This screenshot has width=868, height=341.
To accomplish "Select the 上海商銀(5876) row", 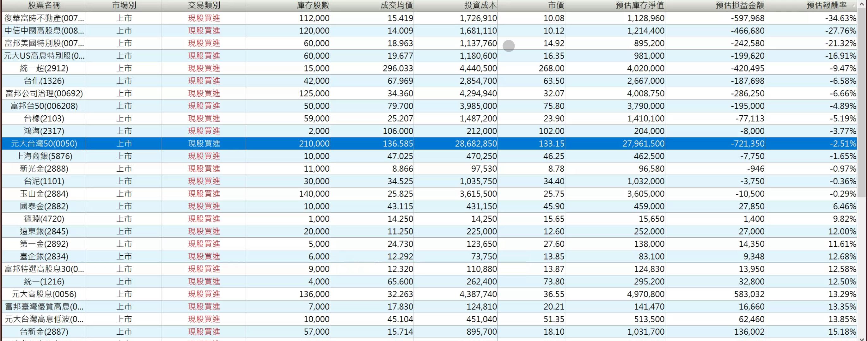I will tap(429, 156).
